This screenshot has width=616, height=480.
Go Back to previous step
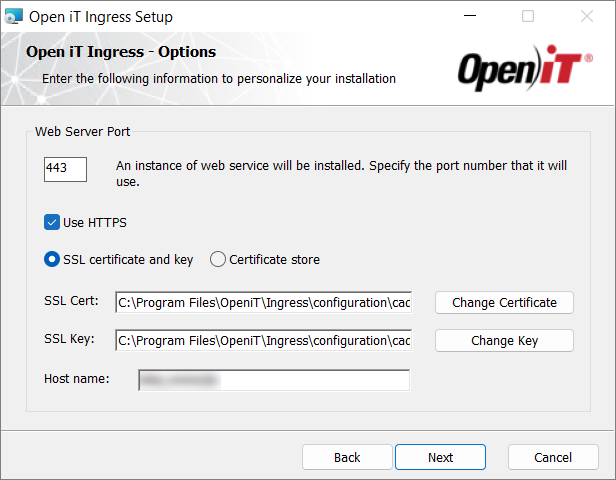tap(347, 457)
